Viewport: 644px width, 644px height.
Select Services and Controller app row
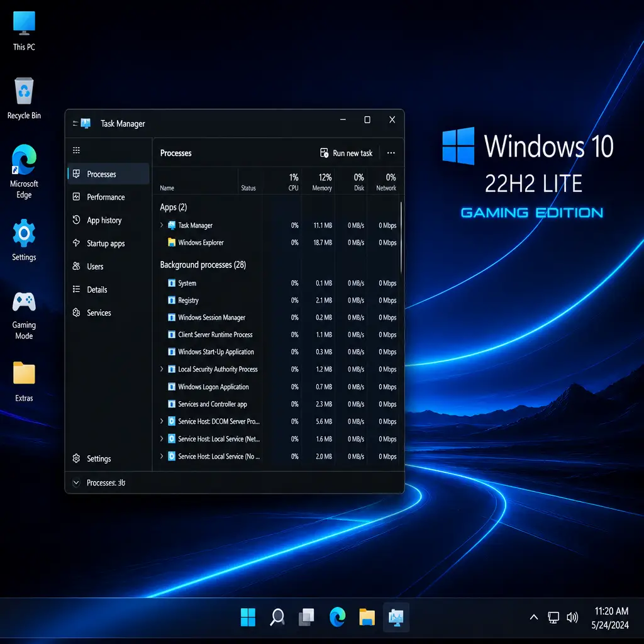point(278,404)
